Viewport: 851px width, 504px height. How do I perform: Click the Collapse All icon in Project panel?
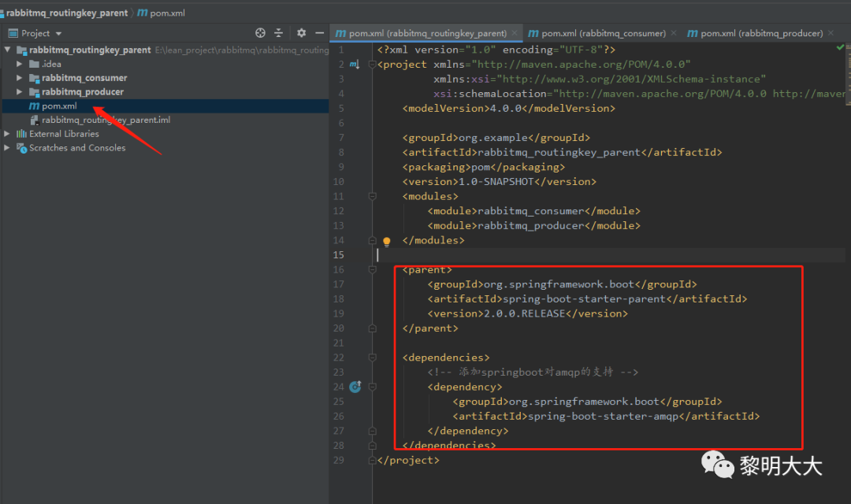pyautogui.click(x=278, y=33)
